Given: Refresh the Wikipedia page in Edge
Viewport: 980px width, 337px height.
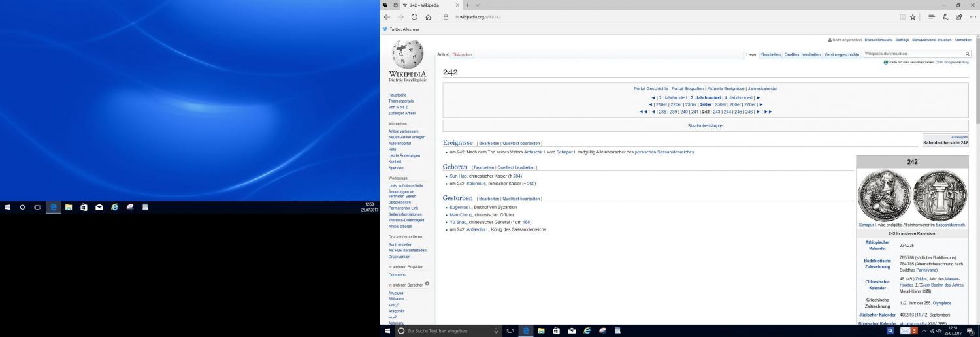Looking at the screenshot, I should click(414, 17).
